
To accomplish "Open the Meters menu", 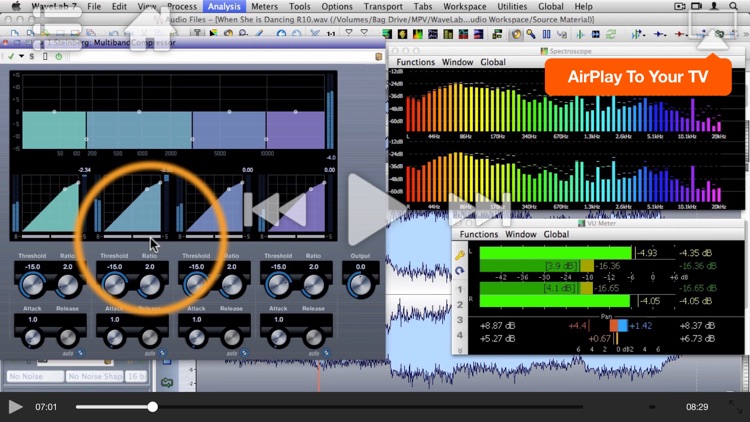I will tap(265, 6).
